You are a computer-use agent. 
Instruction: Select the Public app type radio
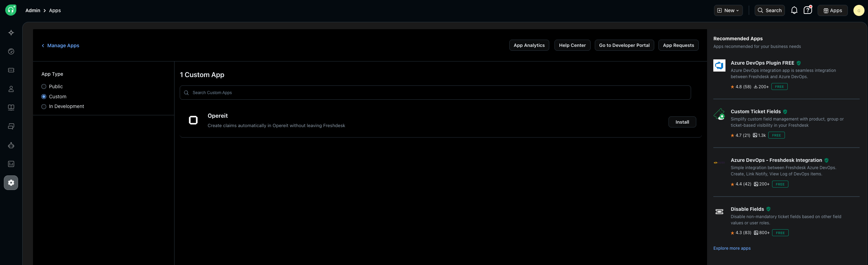click(44, 86)
